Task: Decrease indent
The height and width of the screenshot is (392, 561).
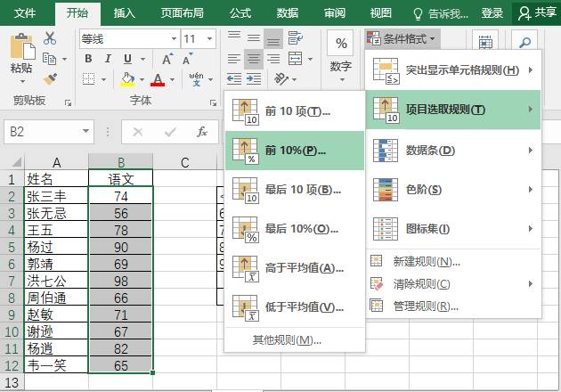Action: point(234,78)
